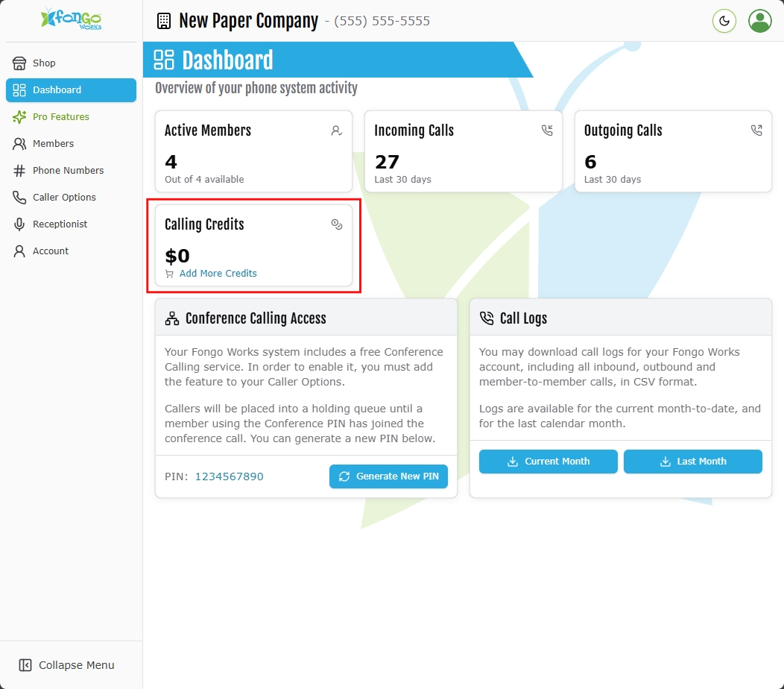Screen dimensions: 784x689
Task: Click the Fongo Works logo
Action: coord(72,19)
